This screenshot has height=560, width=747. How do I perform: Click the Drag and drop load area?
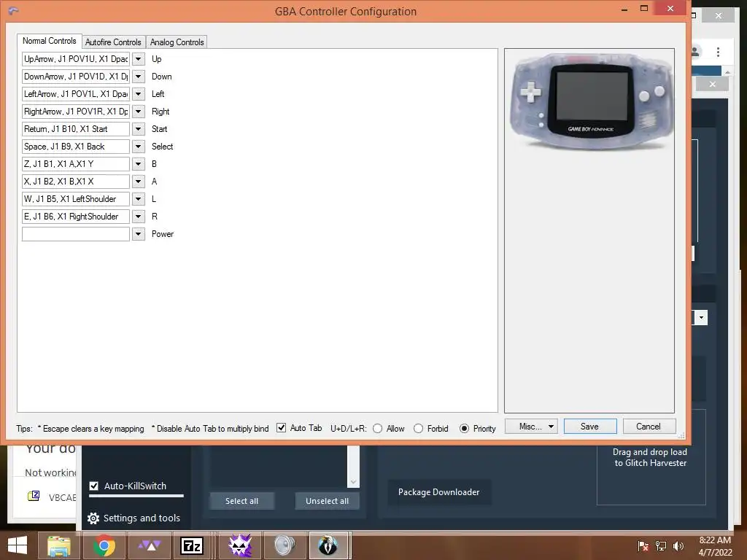pos(651,457)
